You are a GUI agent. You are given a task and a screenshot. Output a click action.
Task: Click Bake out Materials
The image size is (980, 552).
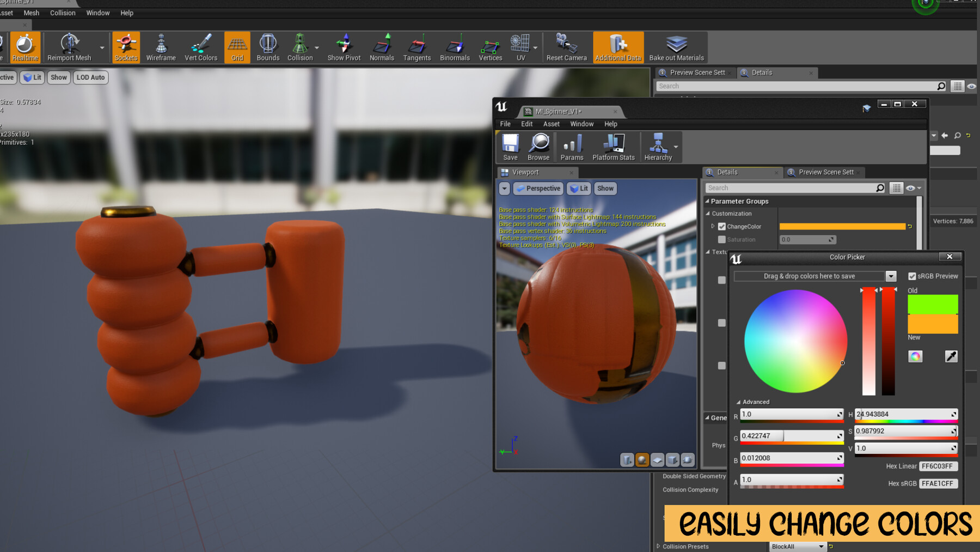click(676, 47)
